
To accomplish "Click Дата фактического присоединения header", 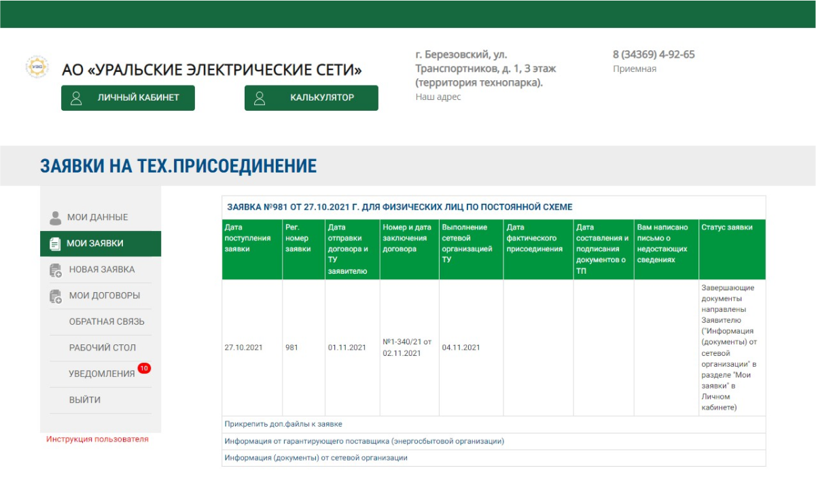I will coord(539,249).
